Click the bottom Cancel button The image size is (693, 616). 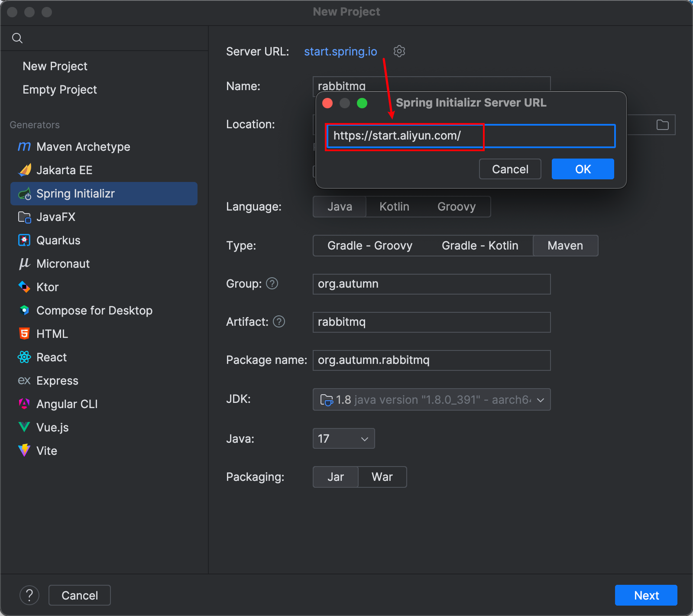click(80, 595)
